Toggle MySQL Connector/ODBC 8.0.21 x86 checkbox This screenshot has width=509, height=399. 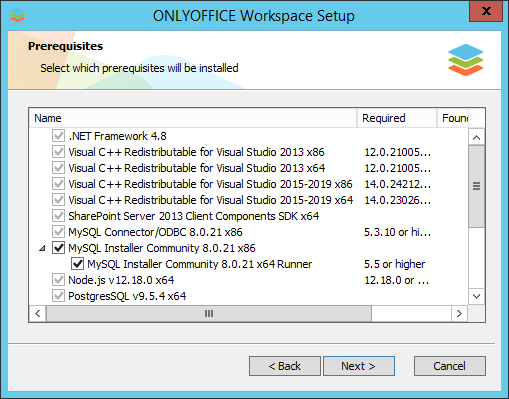(58, 232)
